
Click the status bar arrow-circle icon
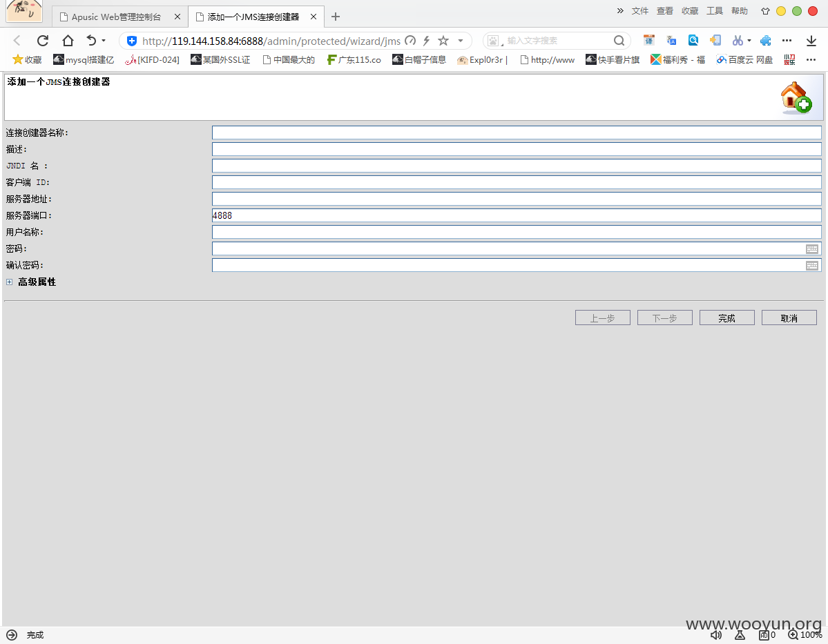point(12,635)
